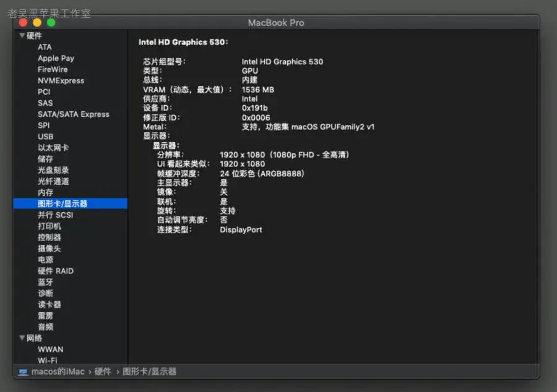Viewport: 557px width, 392px height.
Task: Open the 储存 storage entry
Action: tap(45, 159)
